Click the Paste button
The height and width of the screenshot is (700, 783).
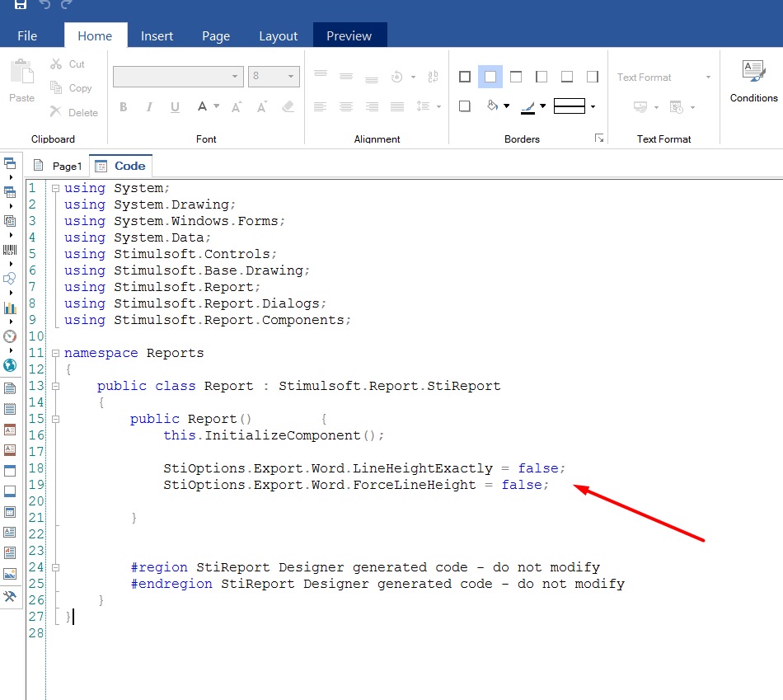22,81
